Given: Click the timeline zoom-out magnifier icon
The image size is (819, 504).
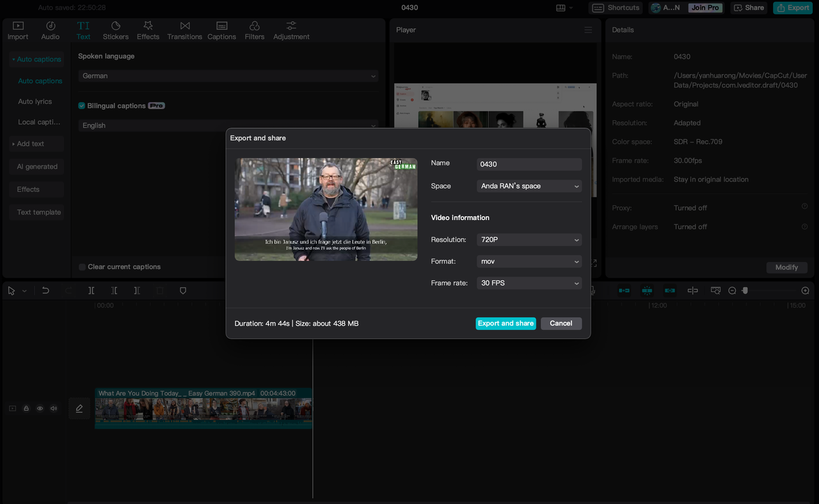Looking at the screenshot, I should [733, 290].
